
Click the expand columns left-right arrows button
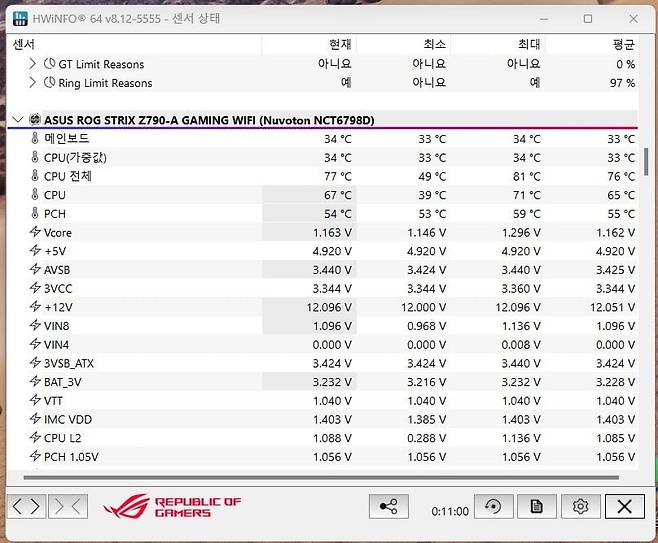(26, 506)
